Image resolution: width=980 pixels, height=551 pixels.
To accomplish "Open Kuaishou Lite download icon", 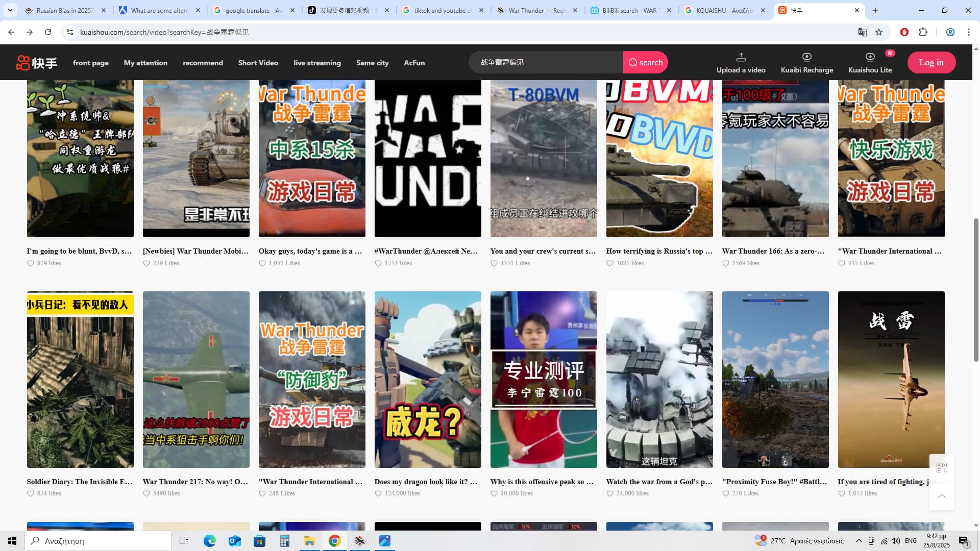I will coord(870,57).
